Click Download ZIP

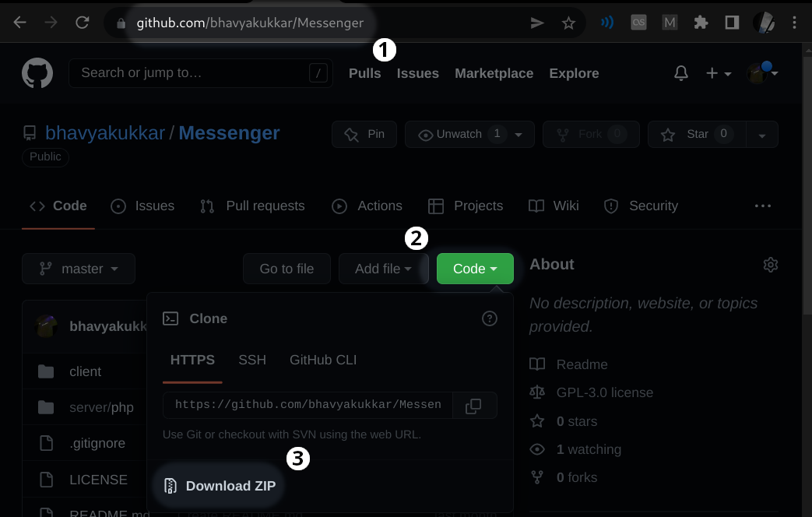220,486
